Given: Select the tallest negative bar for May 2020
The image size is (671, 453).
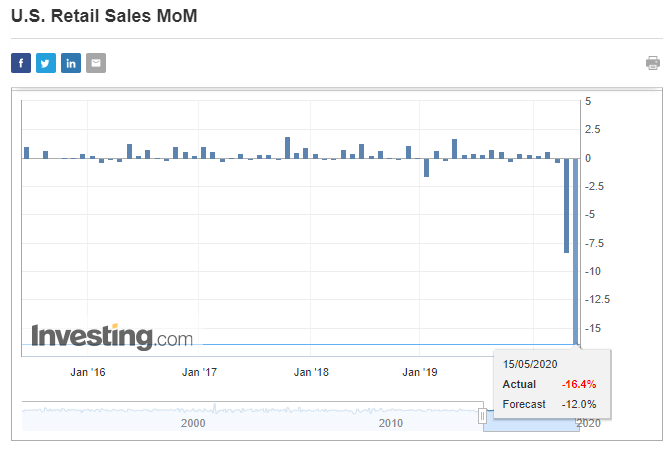Looking at the screenshot, I should 576,250.
